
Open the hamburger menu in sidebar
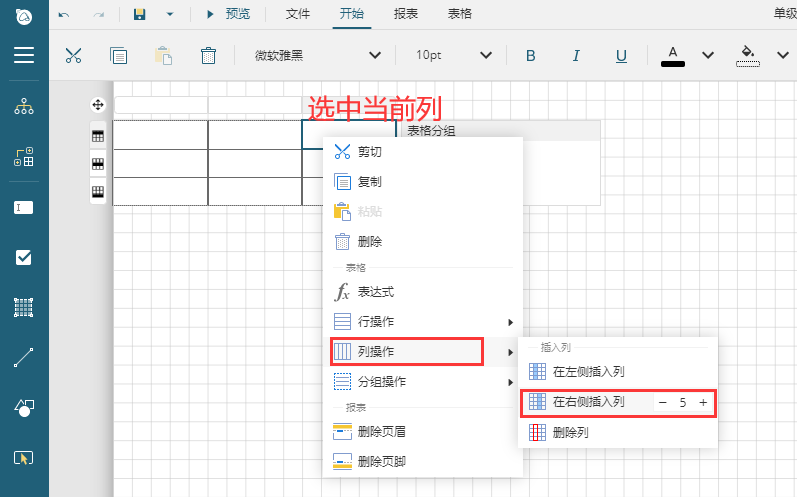pyautogui.click(x=24, y=55)
